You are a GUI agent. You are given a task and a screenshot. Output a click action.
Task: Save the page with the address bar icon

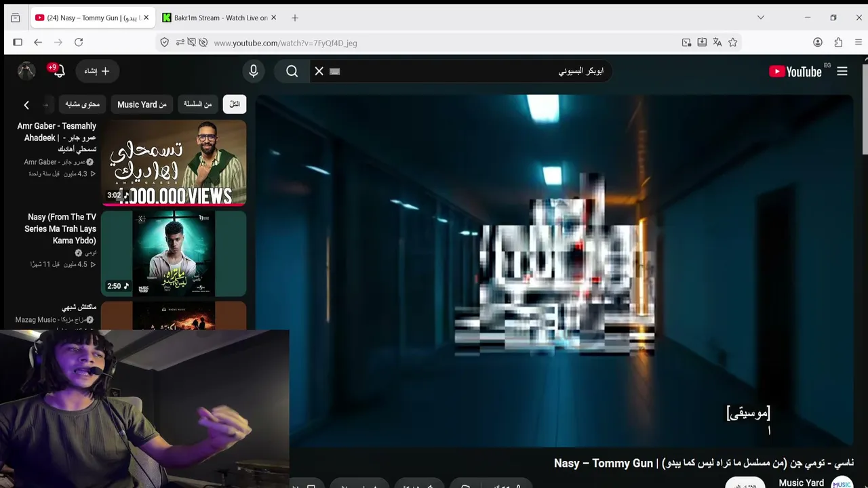click(x=702, y=42)
